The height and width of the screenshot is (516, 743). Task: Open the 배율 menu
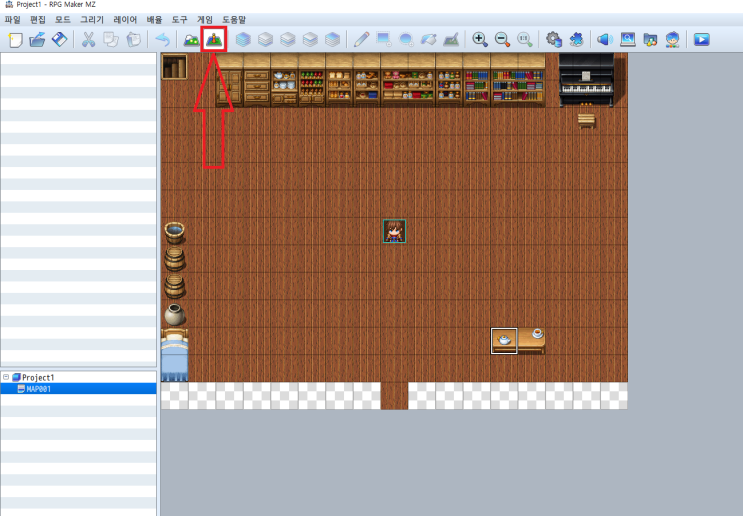154,19
